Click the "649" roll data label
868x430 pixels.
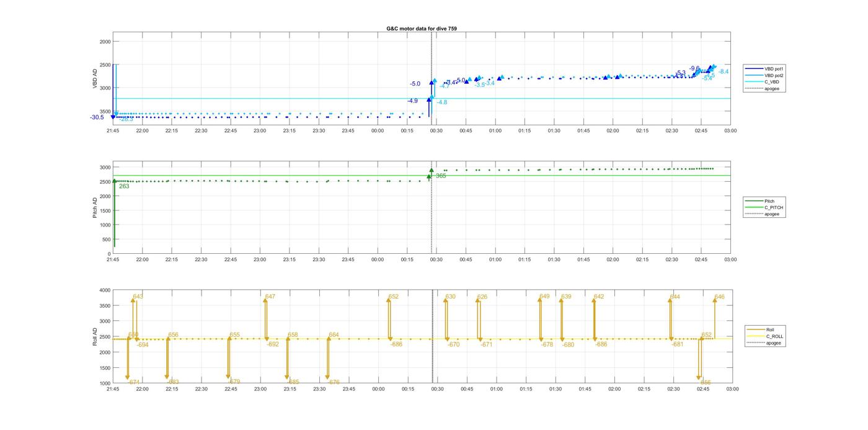point(544,297)
